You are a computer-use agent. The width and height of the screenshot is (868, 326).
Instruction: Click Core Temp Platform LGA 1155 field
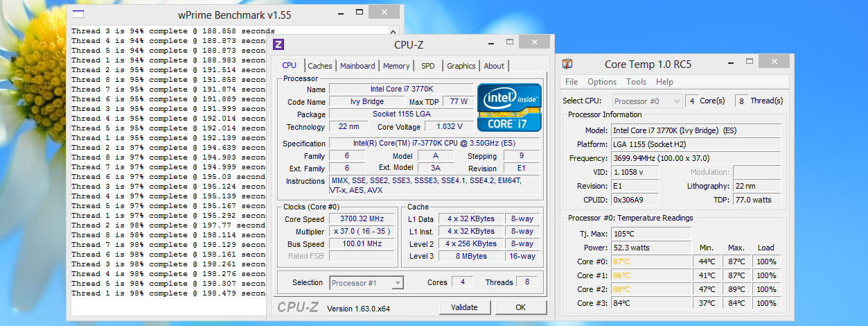(696, 144)
